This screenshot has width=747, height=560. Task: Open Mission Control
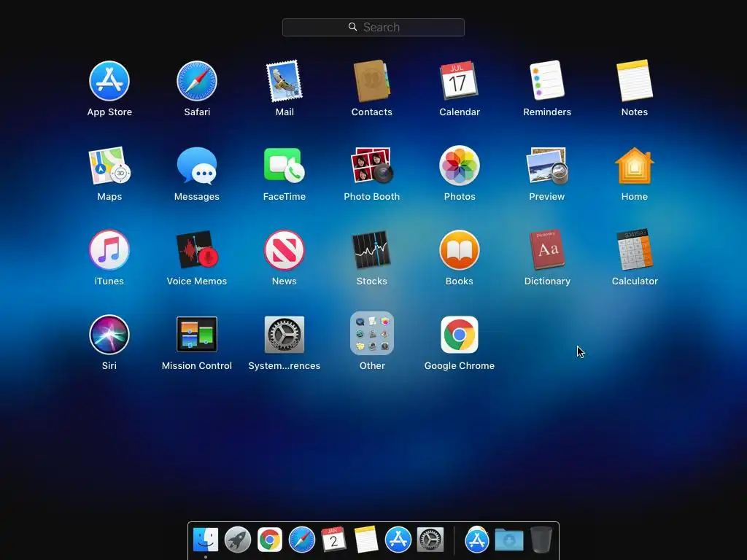coord(197,335)
